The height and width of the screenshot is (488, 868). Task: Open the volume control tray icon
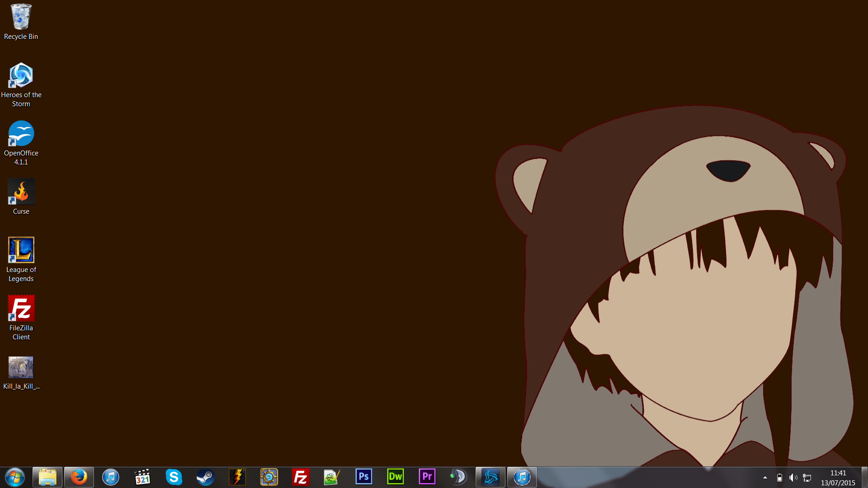[793, 478]
